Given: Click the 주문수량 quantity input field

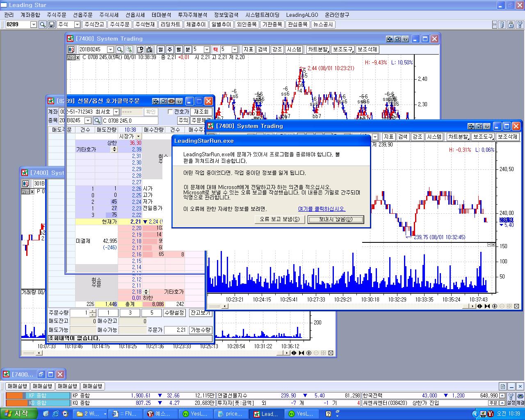Looking at the screenshot, I should pos(80,313).
